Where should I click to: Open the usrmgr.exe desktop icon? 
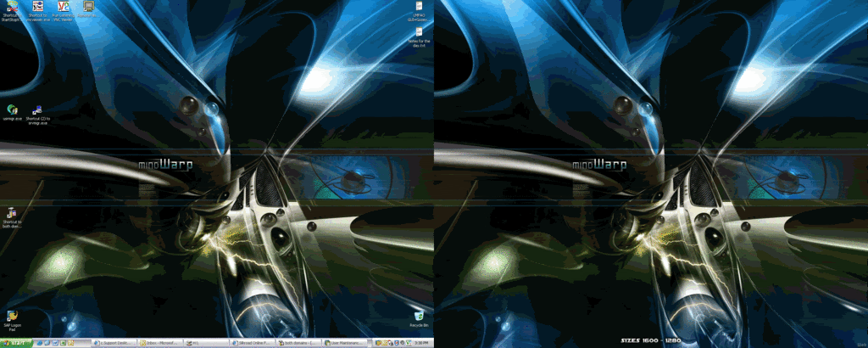pos(10,113)
